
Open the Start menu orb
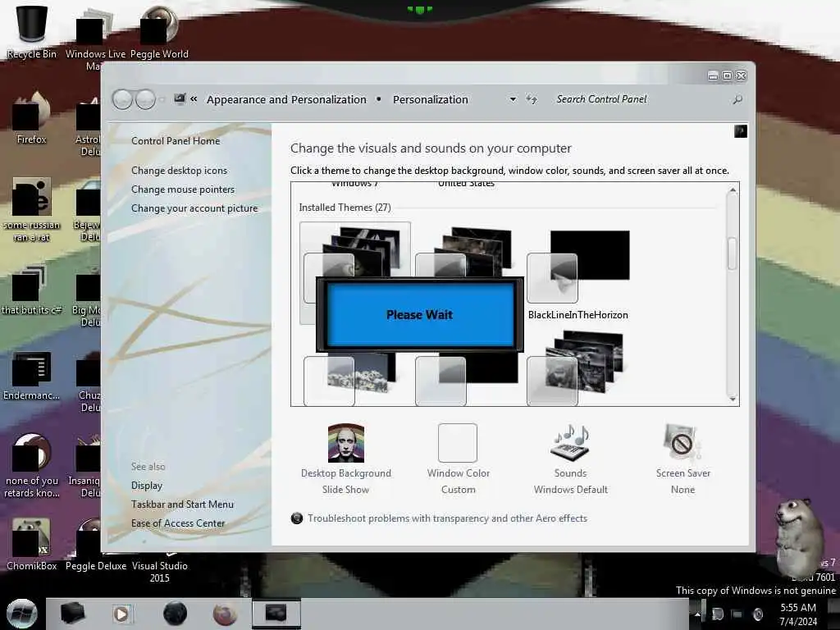(x=22, y=614)
